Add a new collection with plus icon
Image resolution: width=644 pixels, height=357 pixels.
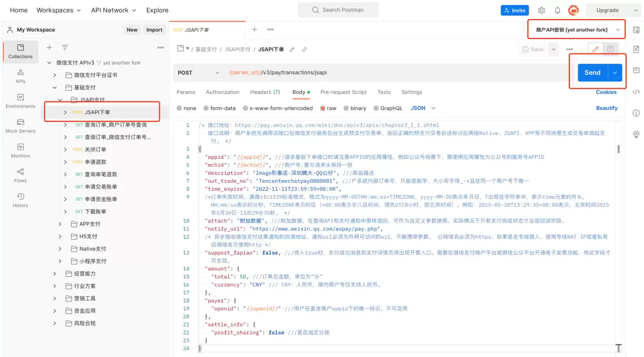tap(49, 47)
